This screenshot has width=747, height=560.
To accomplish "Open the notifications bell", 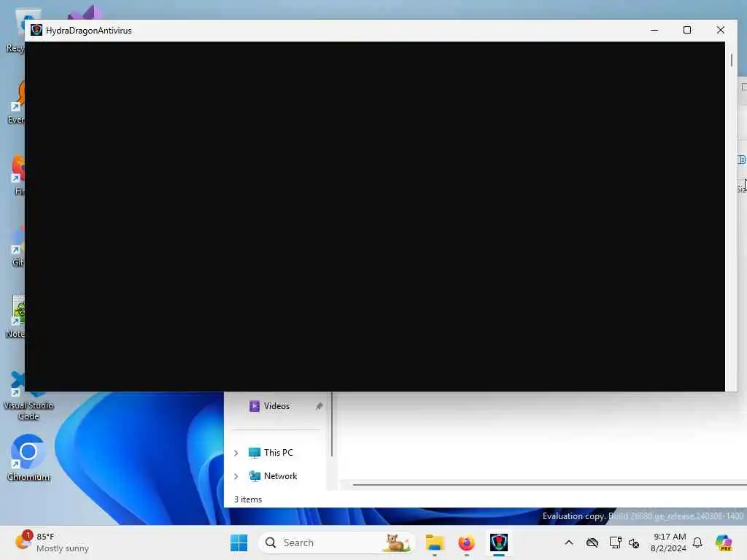I will click(x=697, y=542).
